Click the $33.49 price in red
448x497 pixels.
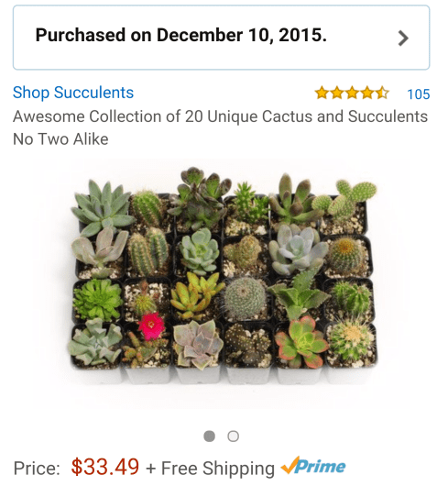[x=105, y=467]
